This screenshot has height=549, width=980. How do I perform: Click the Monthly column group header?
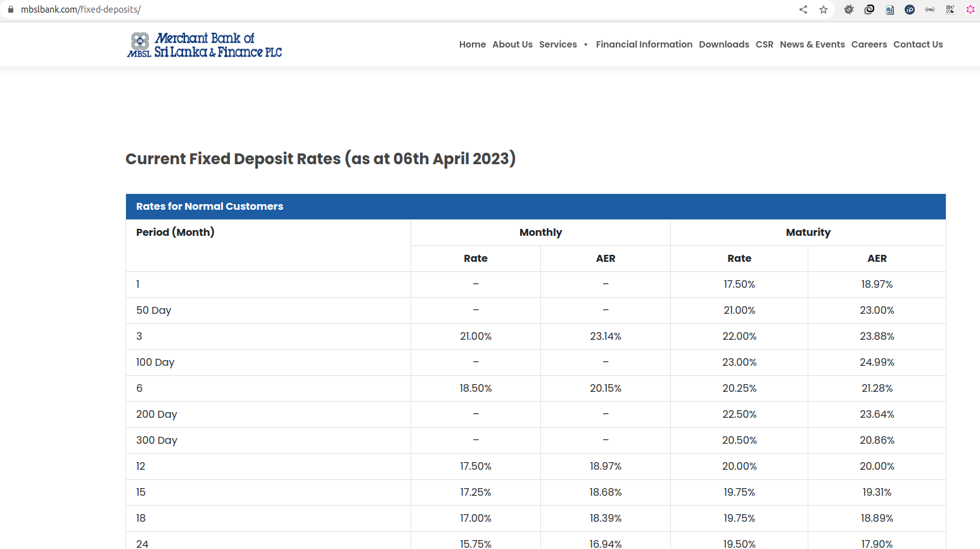tap(540, 233)
